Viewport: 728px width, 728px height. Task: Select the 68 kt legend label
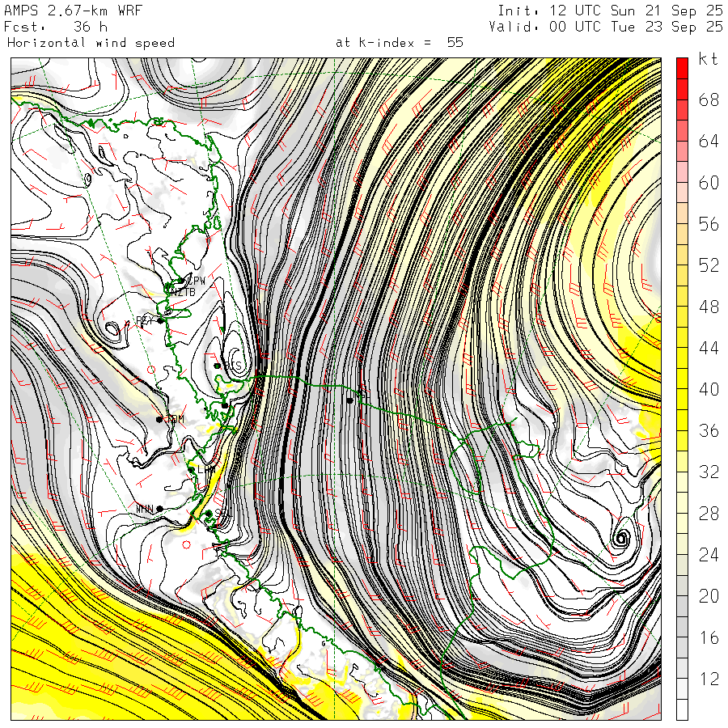point(709,99)
